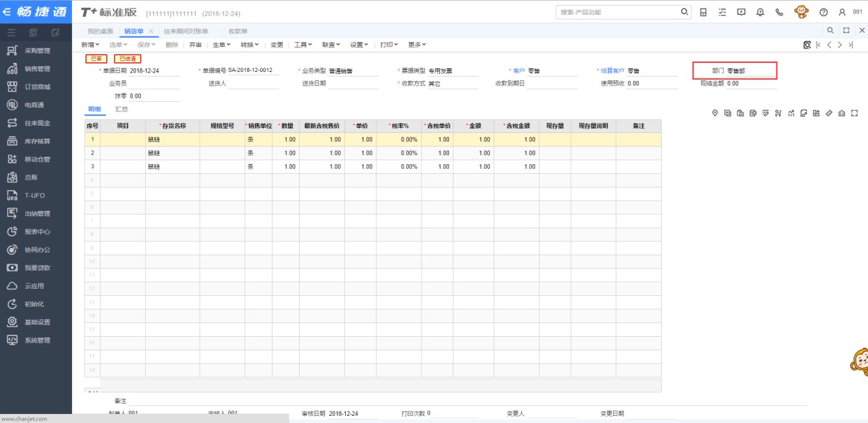
Task: Open 销售管理 in the sidebar
Action: [x=37, y=69]
